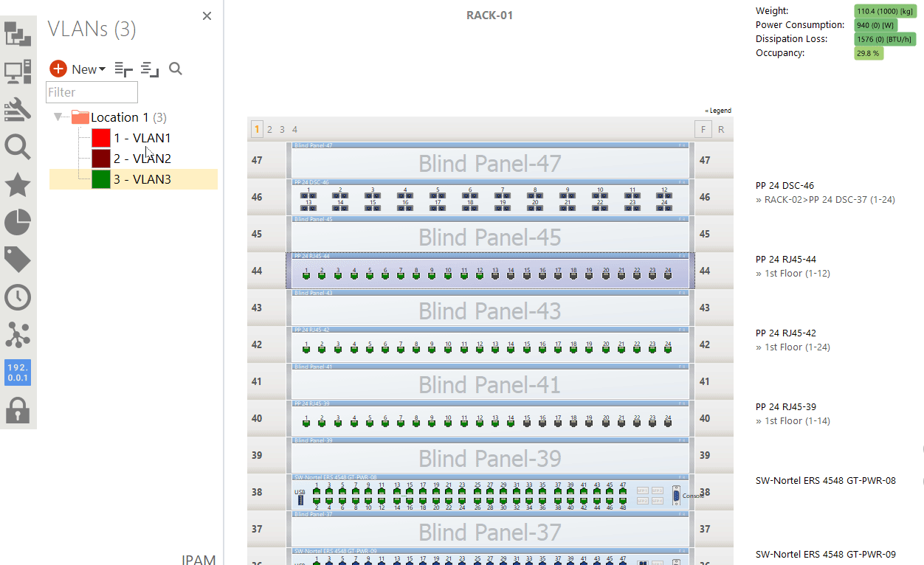The width and height of the screenshot is (924, 565).
Task: Open the network topology sidebar icon
Action: pyautogui.click(x=18, y=335)
